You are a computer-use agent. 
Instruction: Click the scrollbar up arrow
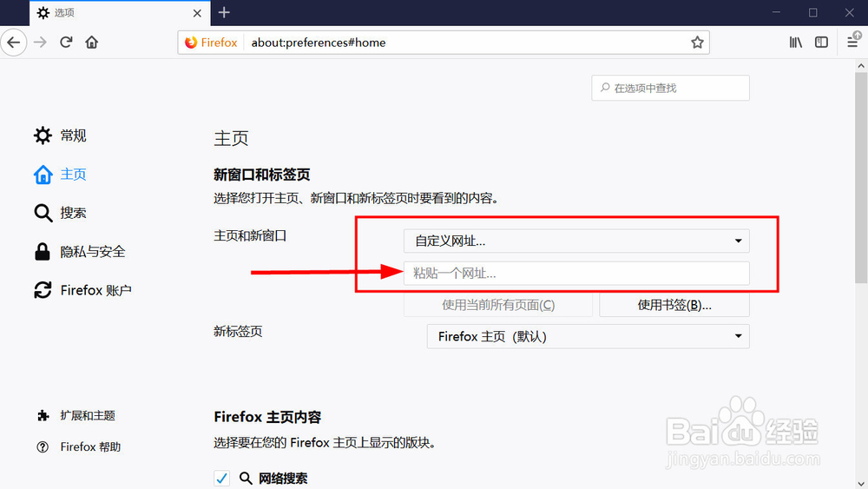click(861, 66)
